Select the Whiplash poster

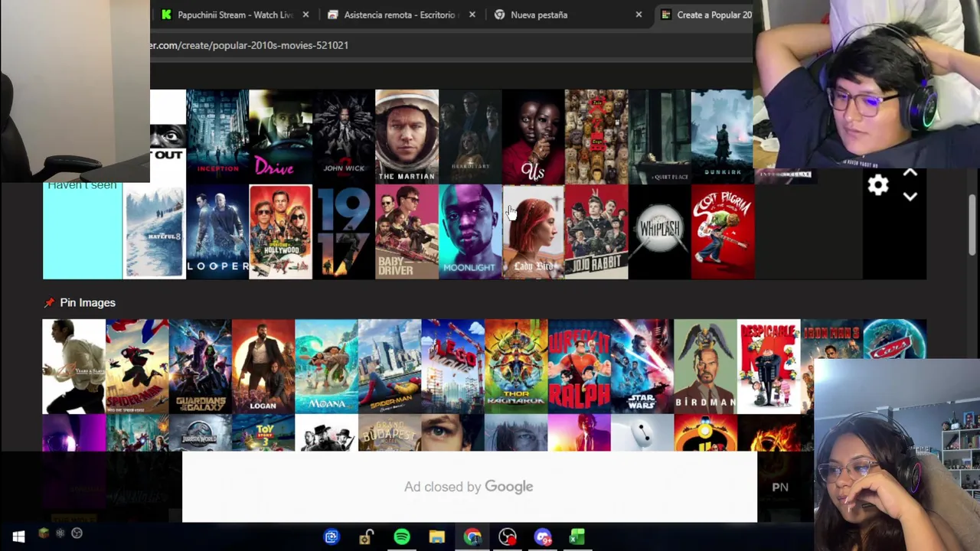pyautogui.click(x=659, y=232)
